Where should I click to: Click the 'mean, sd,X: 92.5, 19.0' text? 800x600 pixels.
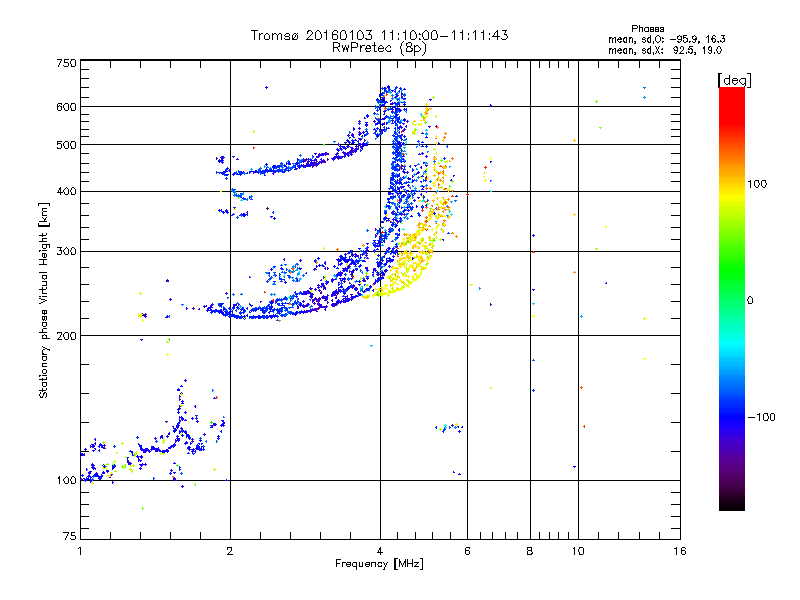(665, 51)
